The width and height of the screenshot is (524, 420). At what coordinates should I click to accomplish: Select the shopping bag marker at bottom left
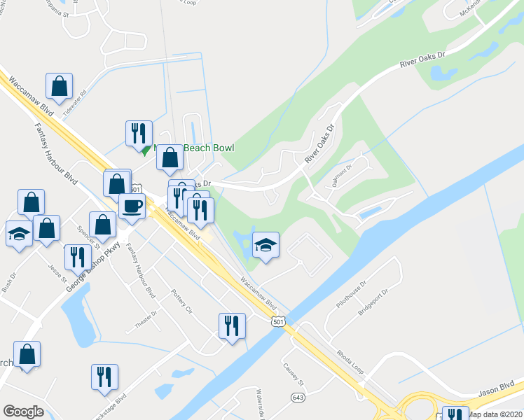[x=27, y=356]
